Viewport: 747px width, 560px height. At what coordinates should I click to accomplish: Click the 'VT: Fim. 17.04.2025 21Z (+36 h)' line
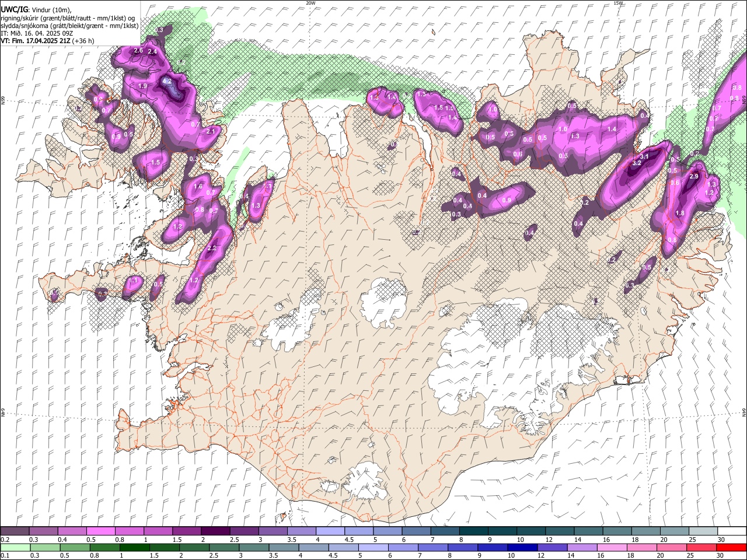pyautogui.click(x=47, y=41)
